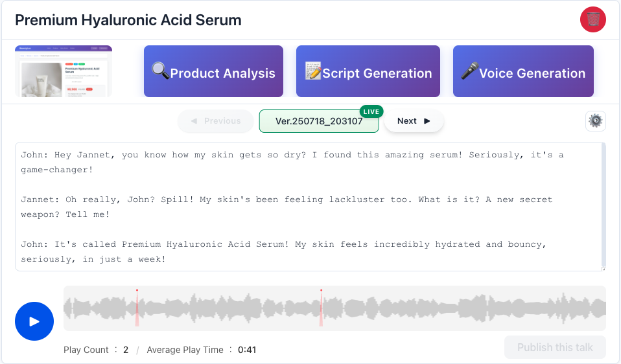Seek audio by clicking the waveform track
The width and height of the screenshot is (621, 364).
coord(334,308)
